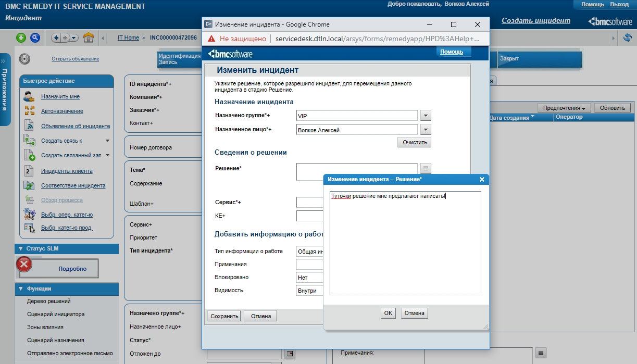Go forward with the right arrow
Viewport: 637px width, 364px height.
coord(66,37)
